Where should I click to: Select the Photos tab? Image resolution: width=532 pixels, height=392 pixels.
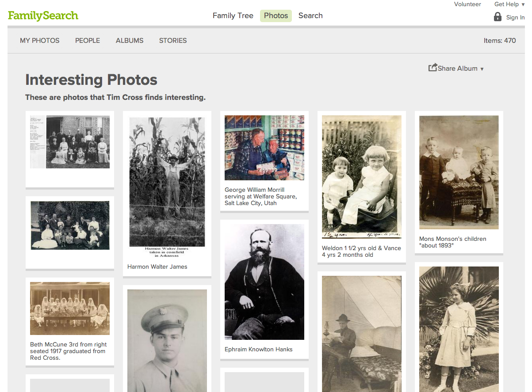pyautogui.click(x=276, y=15)
